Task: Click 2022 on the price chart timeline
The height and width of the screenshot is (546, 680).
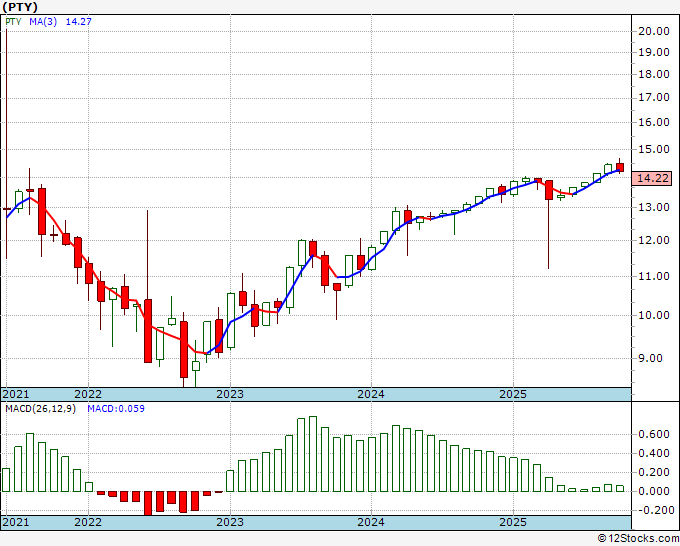Action: click(88, 394)
